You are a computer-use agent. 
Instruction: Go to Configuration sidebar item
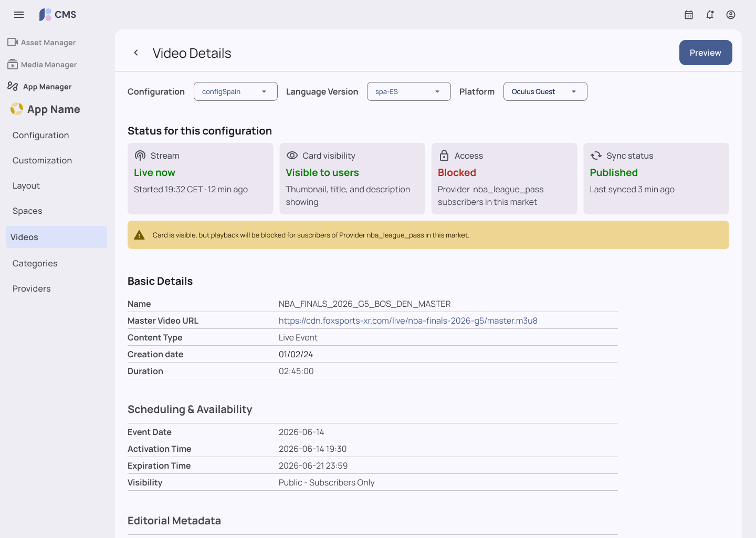[x=41, y=135]
